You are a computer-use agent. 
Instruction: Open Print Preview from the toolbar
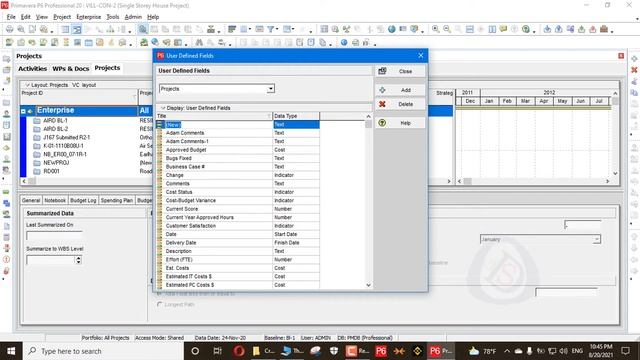point(20,29)
